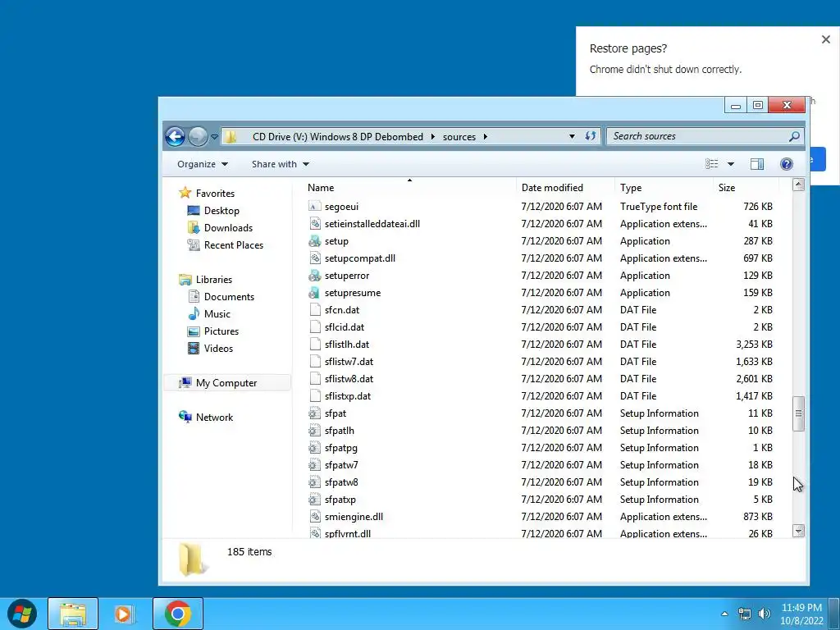Change your view icon button
Viewport: 840px width, 630px height.
pos(711,164)
